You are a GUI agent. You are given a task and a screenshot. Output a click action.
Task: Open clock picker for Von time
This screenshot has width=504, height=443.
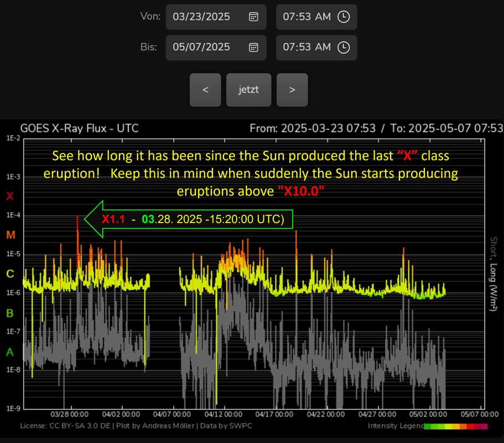[x=344, y=17]
